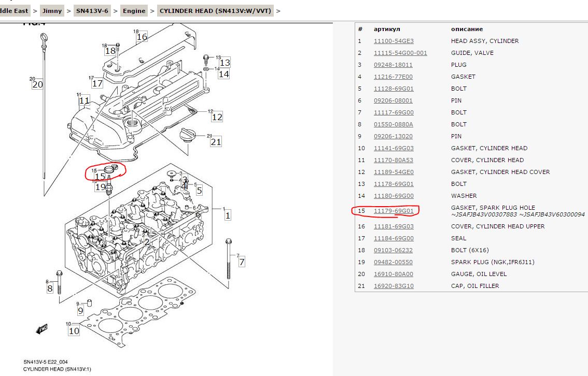Open part number 11100-54GE3 link
Viewport: 588px width, 376px height.
pyautogui.click(x=394, y=41)
